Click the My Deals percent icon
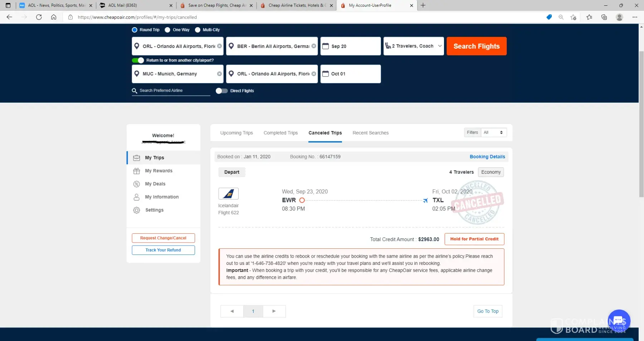 [137, 184]
